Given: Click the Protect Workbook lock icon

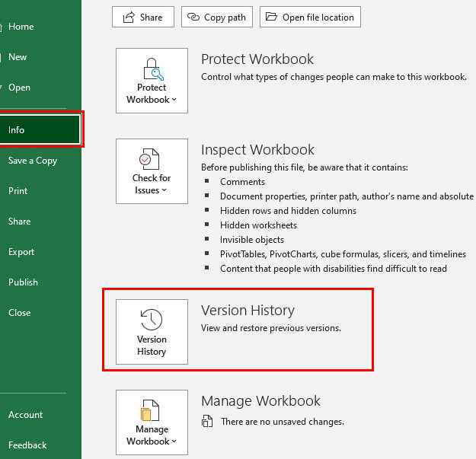Looking at the screenshot, I should pos(152,70).
